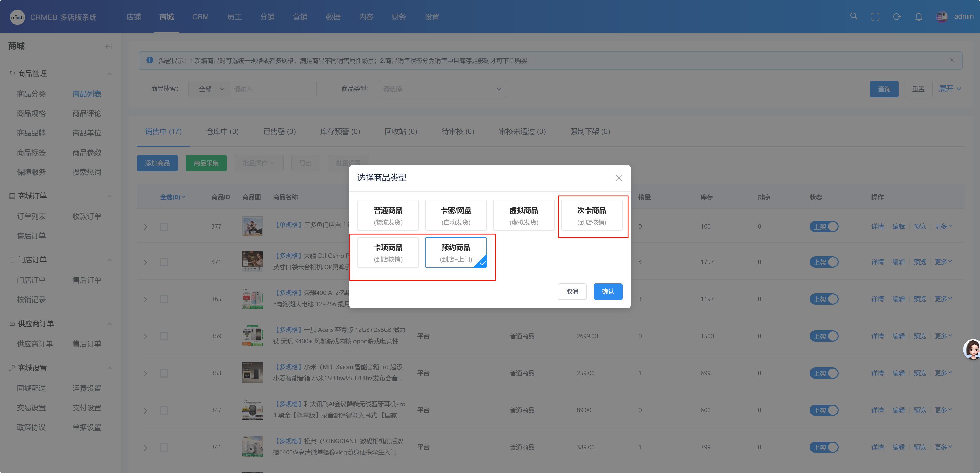Viewport: 980px width, 473px height.
Task: Click 编辑 for product 353
Action: [x=898, y=373]
